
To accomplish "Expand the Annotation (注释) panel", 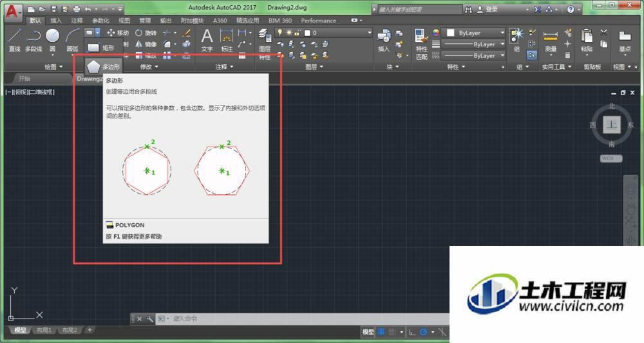I will tap(224, 66).
